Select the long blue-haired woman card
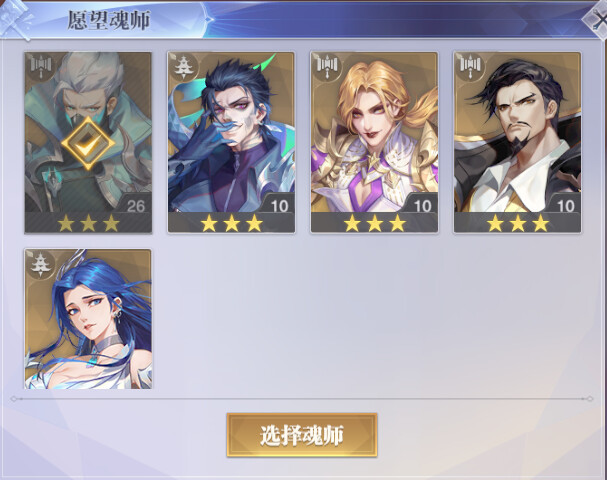The width and height of the screenshot is (607, 480). (88, 319)
